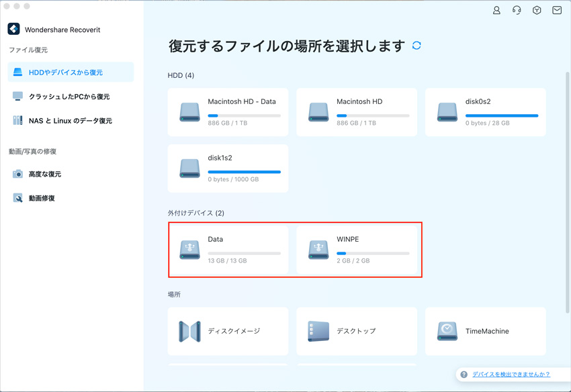This screenshot has width=571, height=392.
Task: Click the disk0s2 hard drive icon
Action: coord(447,112)
